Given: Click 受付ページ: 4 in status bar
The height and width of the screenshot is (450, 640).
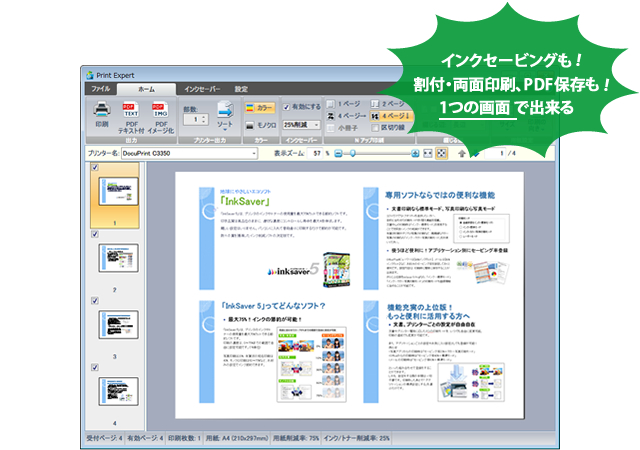Looking at the screenshot, I should coord(104,438).
